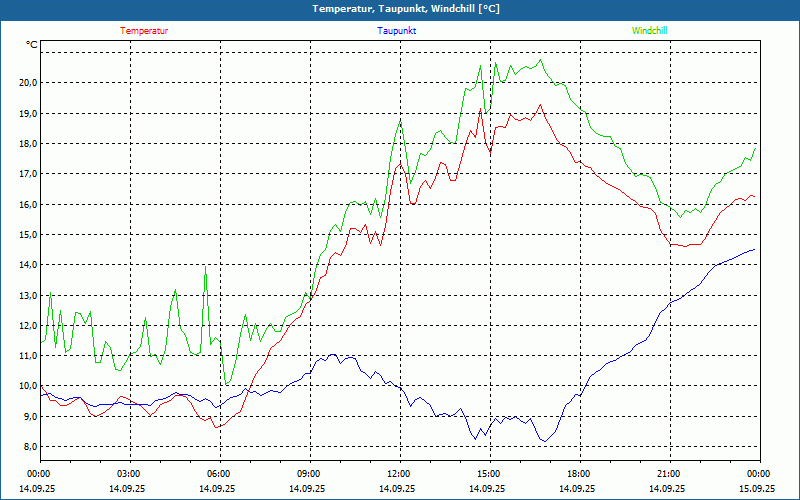Select the green Windchill legend label
Screen dimensions: 800x500
649,31
